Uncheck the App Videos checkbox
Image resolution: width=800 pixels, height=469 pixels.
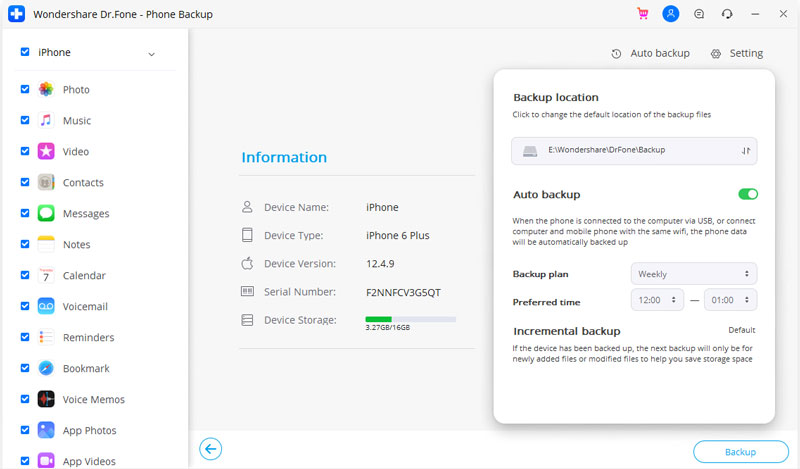[24, 460]
